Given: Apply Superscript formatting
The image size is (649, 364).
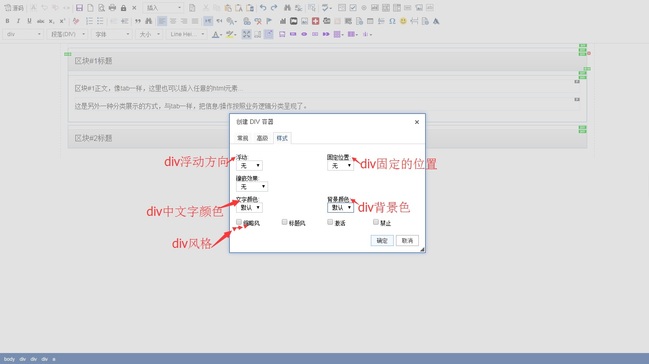Looking at the screenshot, I should tap(62, 21).
